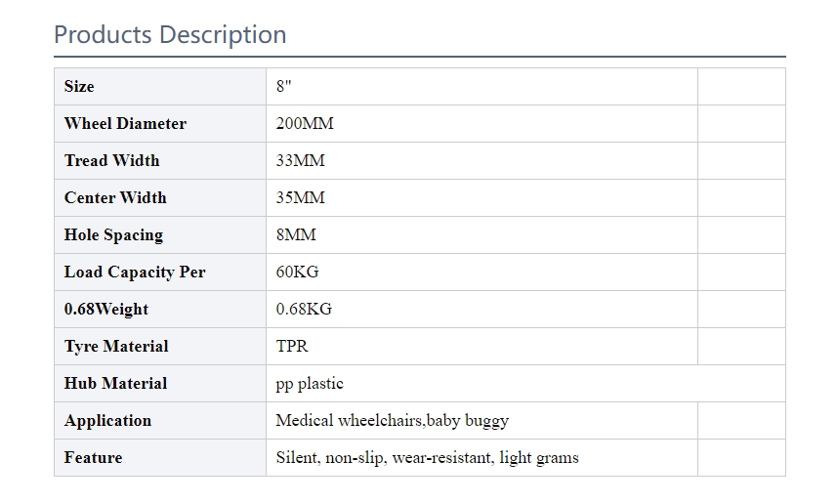Click the Silent, non-slip feature text
Image resolution: width=837 pixels, height=504 pixels.
click(427, 458)
